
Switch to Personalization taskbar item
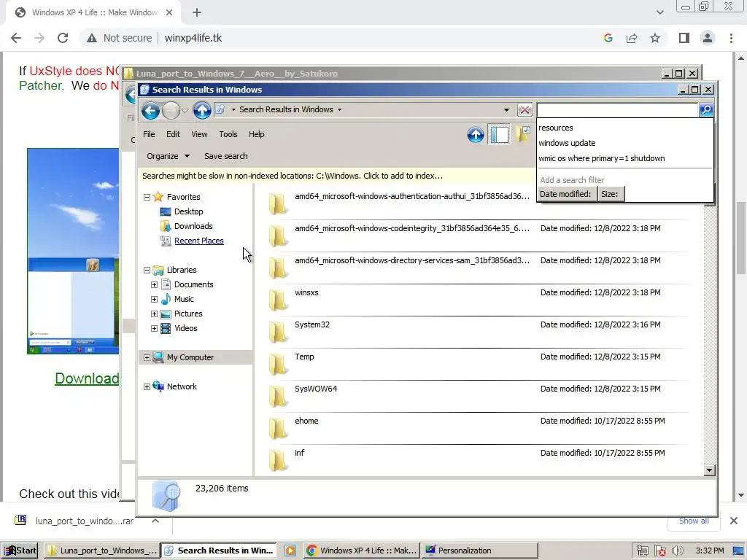click(x=480, y=551)
